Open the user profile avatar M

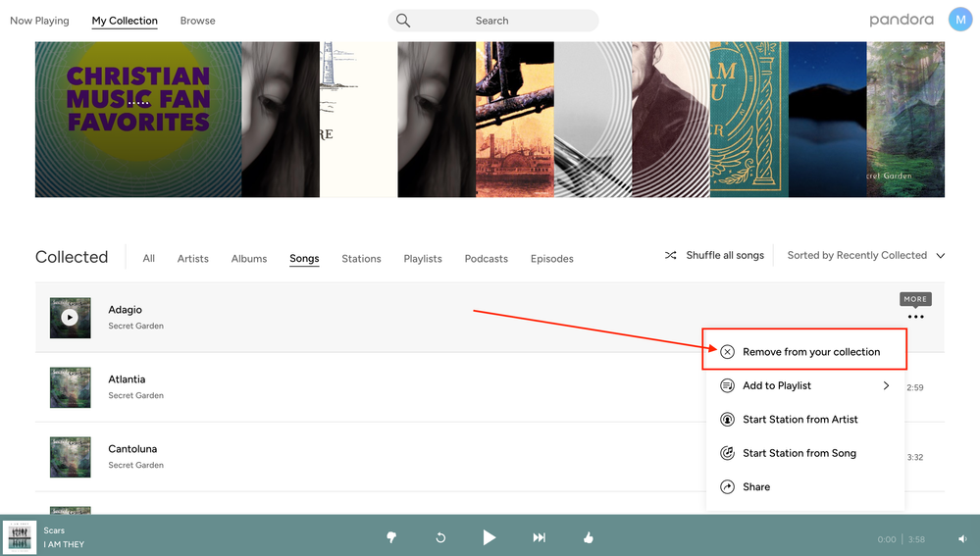coord(960,20)
